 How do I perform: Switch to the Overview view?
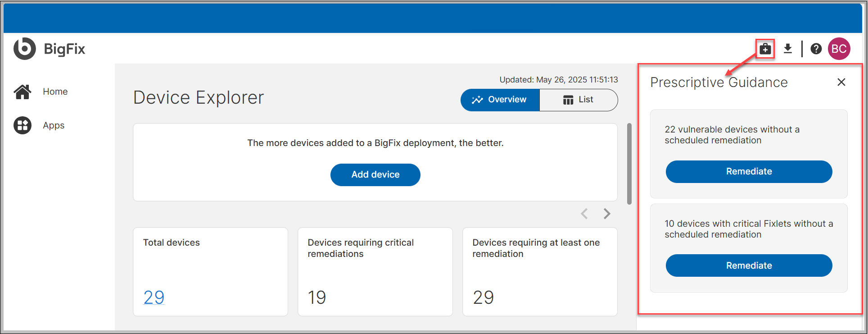pos(500,100)
